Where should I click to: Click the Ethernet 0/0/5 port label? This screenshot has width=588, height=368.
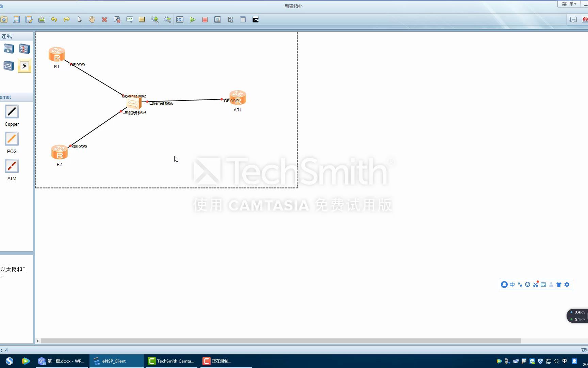pyautogui.click(x=161, y=103)
